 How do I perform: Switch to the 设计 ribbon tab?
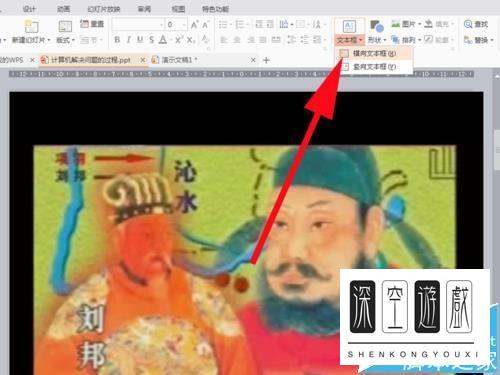click(x=29, y=9)
